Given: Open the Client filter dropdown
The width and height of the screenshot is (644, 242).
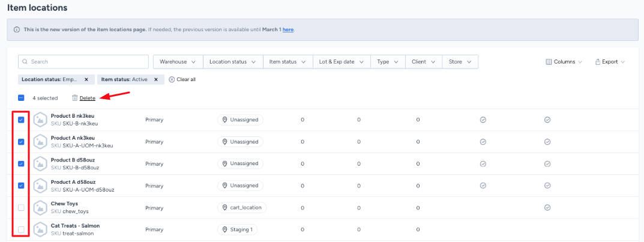Looking at the screenshot, I should pyautogui.click(x=423, y=62).
